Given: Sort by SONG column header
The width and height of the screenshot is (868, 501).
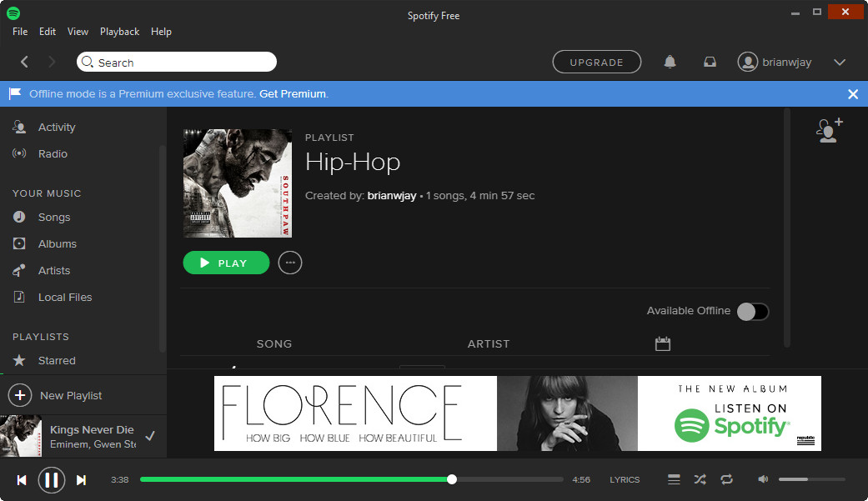Looking at the screenshot, I should pyautogui.click(x=274, y=343).
